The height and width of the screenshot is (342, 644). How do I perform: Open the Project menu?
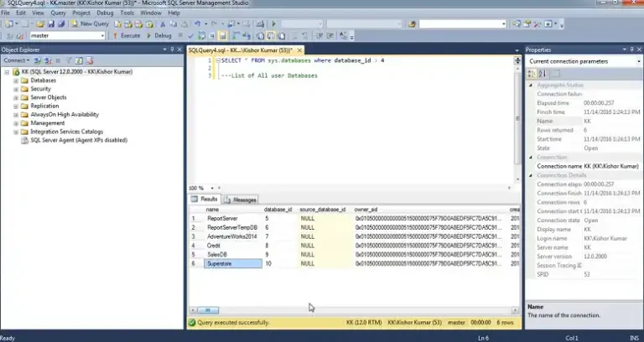[x=81, y=13]
